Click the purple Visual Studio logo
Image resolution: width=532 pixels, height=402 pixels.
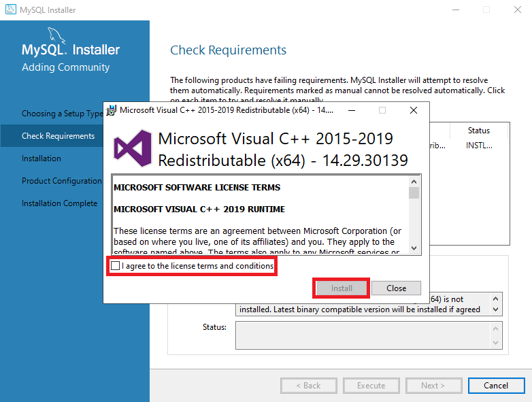click(132, 149)
